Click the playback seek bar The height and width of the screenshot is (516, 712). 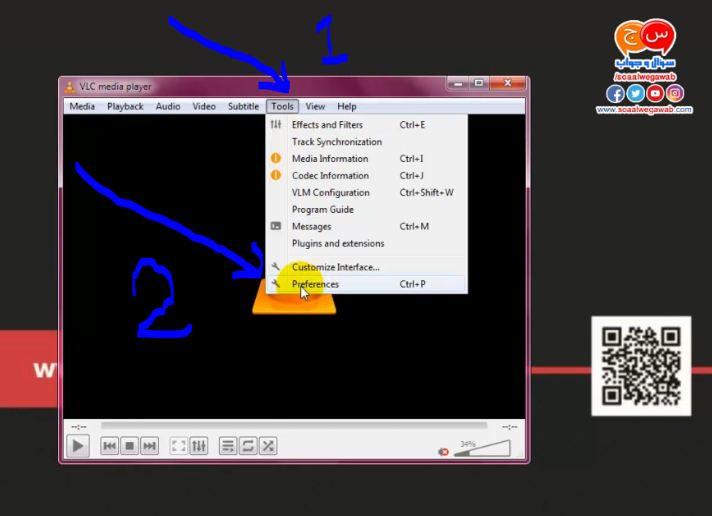tap(294, 426)
